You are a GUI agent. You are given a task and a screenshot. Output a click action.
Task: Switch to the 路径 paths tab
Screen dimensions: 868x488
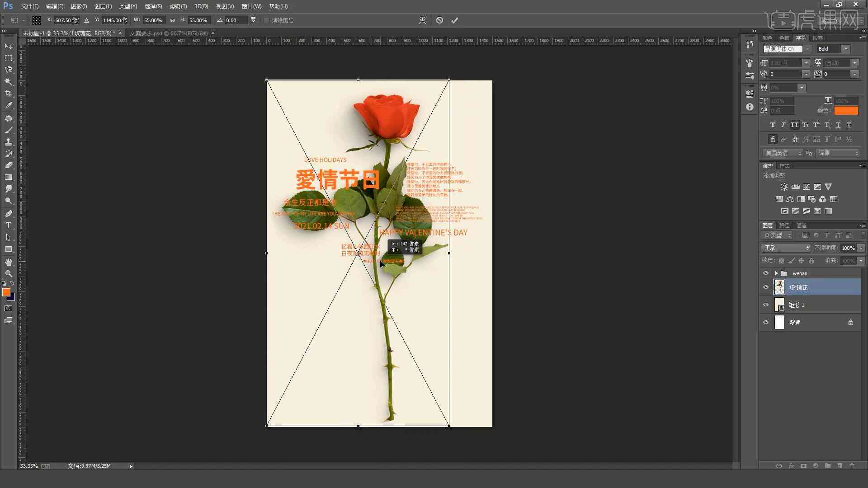pos(784,225)
